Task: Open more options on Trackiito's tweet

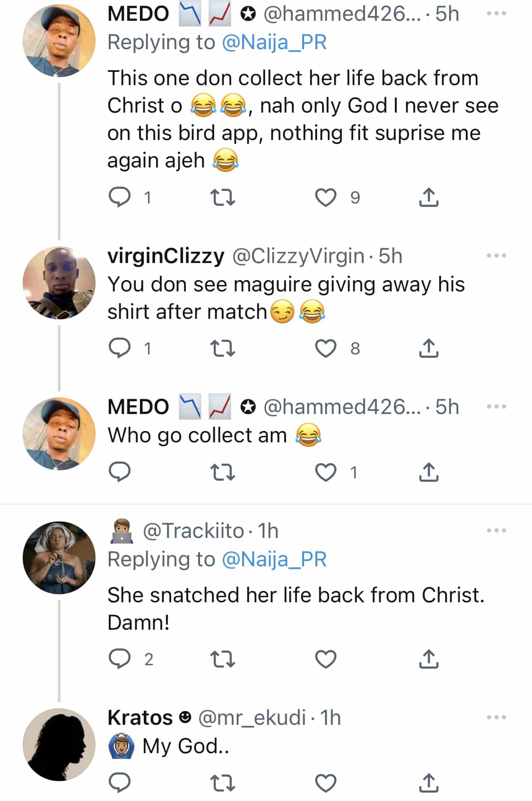Action: coord(496,531)
